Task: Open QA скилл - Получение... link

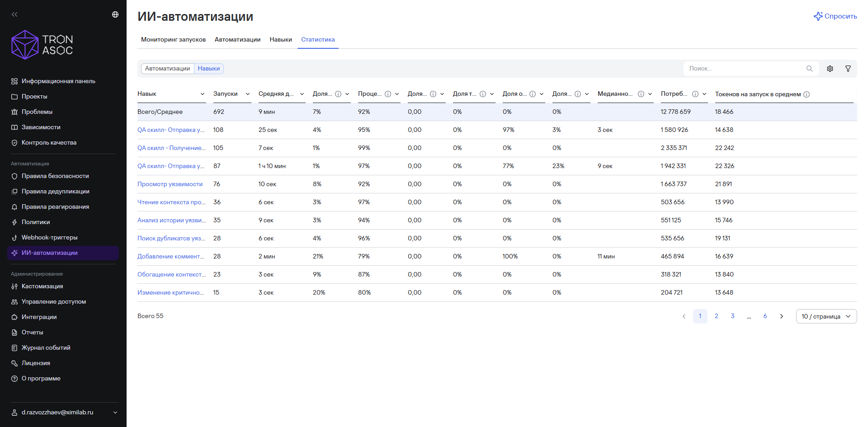Action: pyautogui.click(x=171, y=148)
